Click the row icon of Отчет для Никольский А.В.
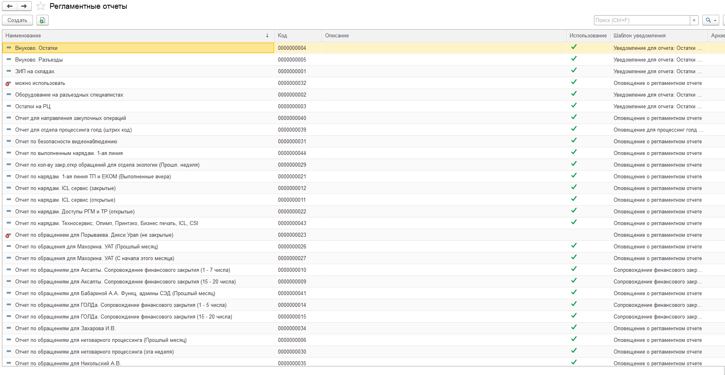Screen dimensions: 725x375 [9, 363]
